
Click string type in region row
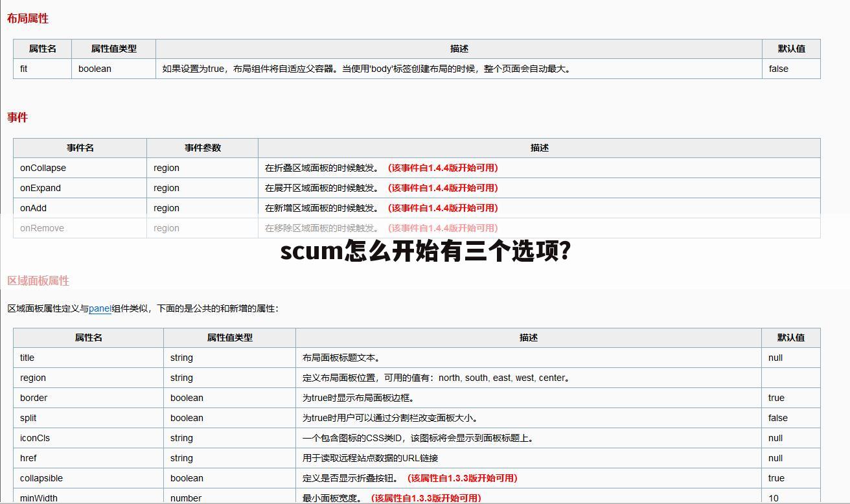tap(181, 378)
